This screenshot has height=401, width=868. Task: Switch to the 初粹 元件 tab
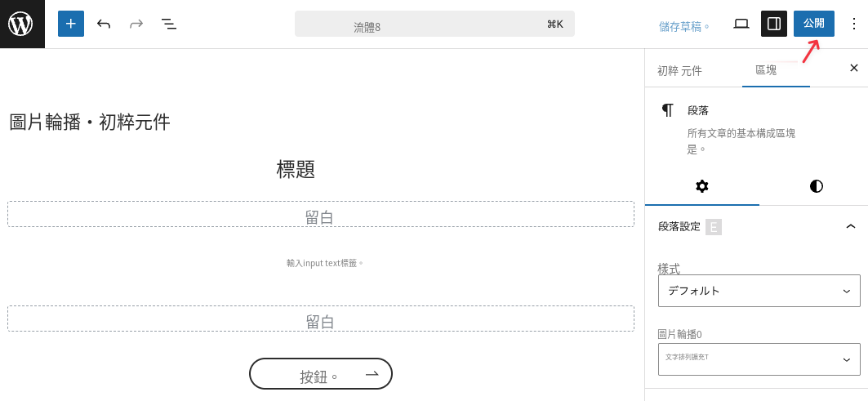680,71
